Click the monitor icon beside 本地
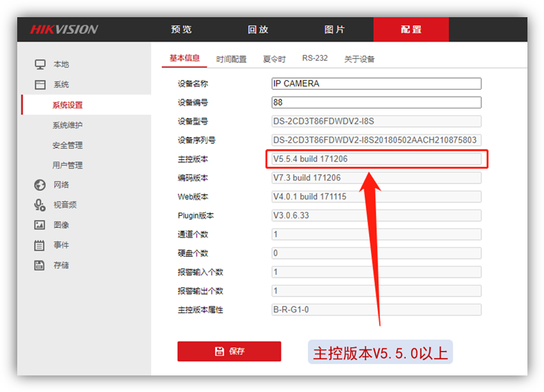The image size is (544, 392). [x=40, y=64]
